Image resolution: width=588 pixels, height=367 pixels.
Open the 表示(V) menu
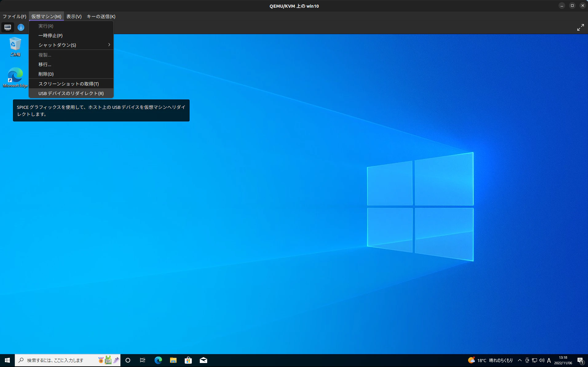[x=74, y=16]
